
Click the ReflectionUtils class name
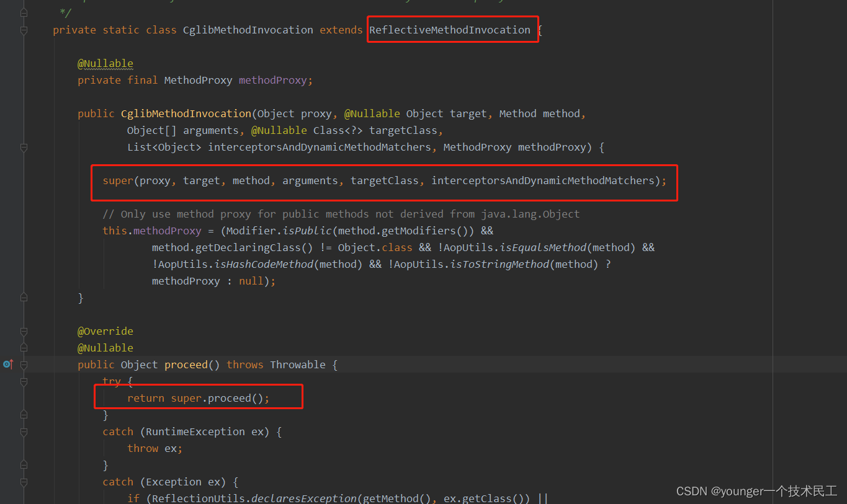(199, 498)
